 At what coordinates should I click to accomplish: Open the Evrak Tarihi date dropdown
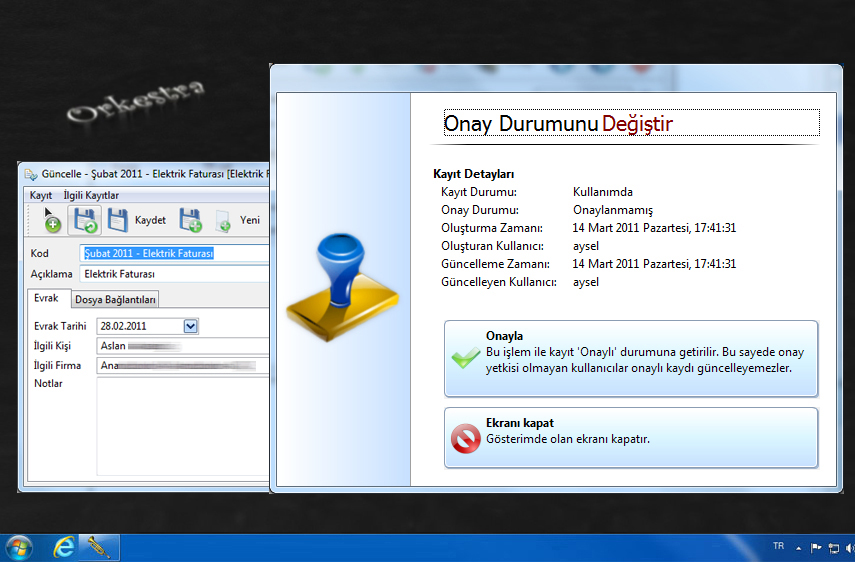point(191,326)
